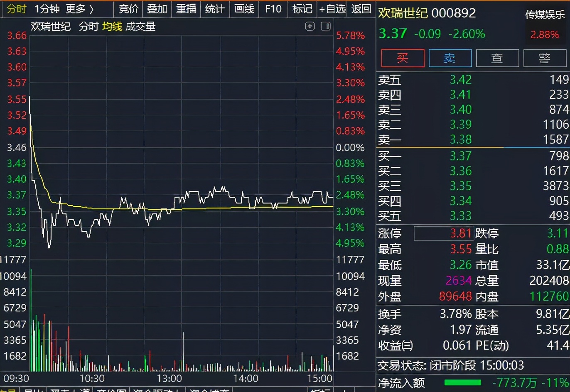
Task: Open the 竞价 auction view
Action: (128, 9)
